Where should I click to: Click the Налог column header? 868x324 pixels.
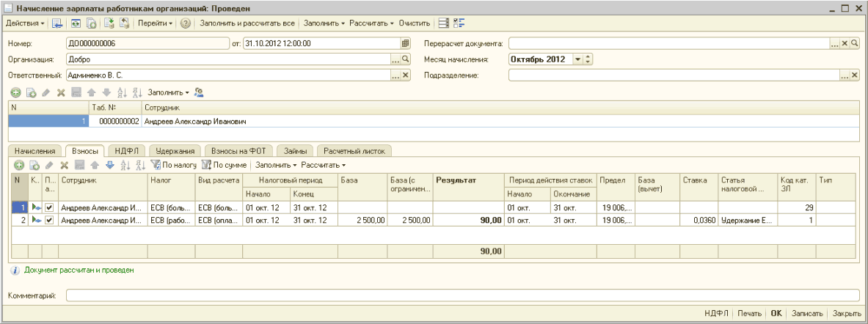[x=171, y=187]
